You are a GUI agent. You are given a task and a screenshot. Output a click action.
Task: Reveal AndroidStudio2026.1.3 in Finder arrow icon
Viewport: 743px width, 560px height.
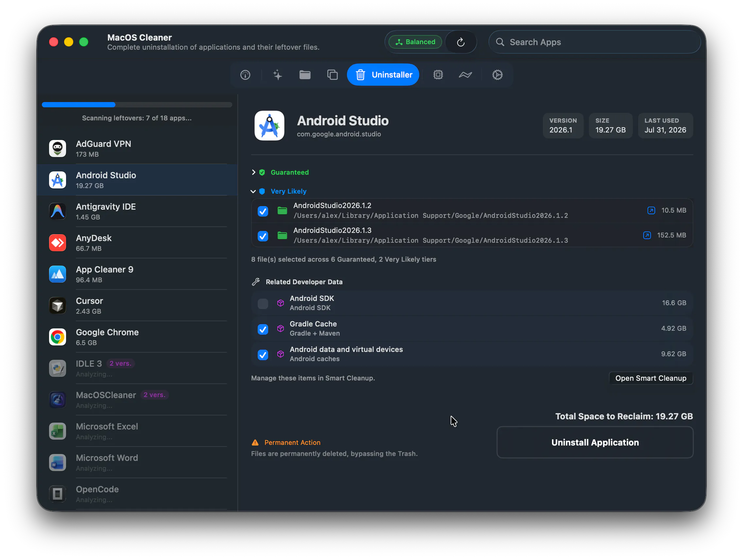pos(647,235)
